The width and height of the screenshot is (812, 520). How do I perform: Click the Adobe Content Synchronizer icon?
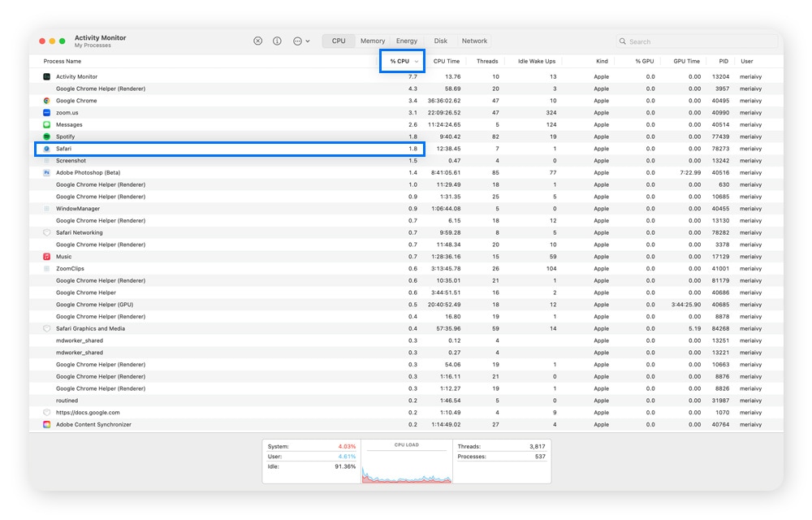pos(46,424)
